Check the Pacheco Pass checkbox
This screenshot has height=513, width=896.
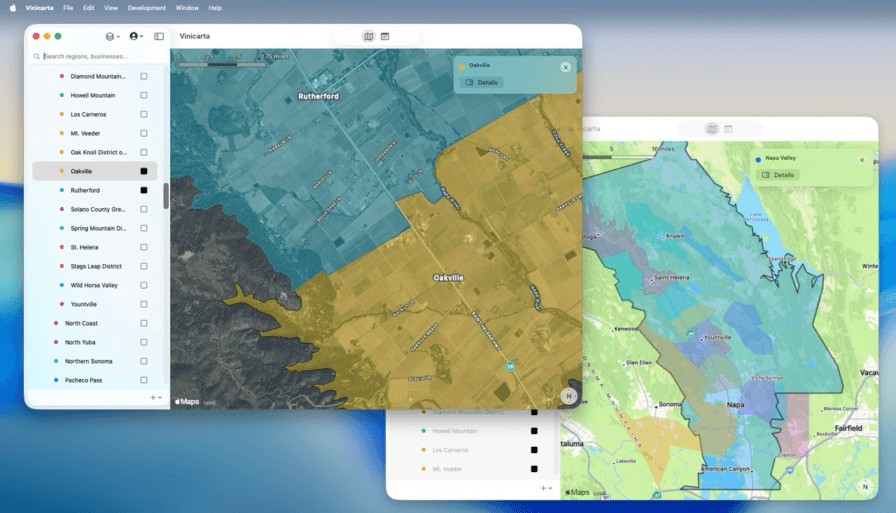pos(144,380)
